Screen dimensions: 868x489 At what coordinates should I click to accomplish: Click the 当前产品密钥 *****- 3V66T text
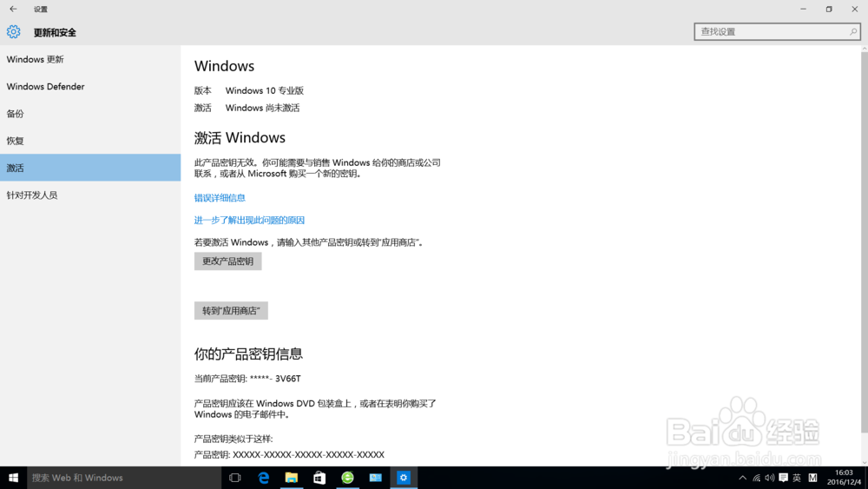[247, 379]
